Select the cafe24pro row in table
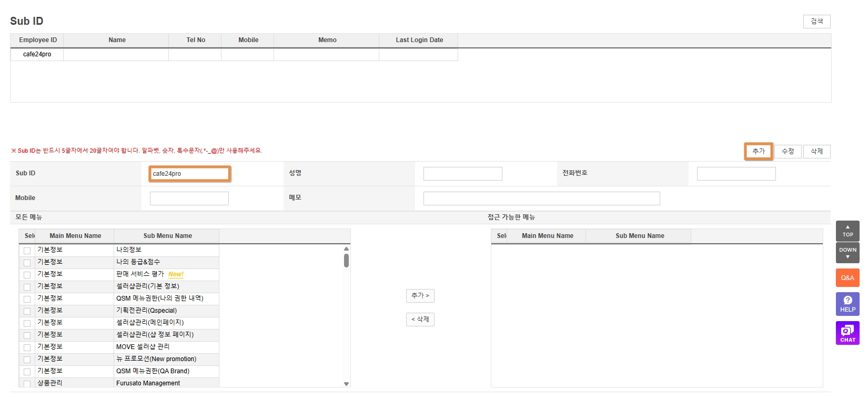The width and height of the screenshot is (868, 398). tap(37, 54)
